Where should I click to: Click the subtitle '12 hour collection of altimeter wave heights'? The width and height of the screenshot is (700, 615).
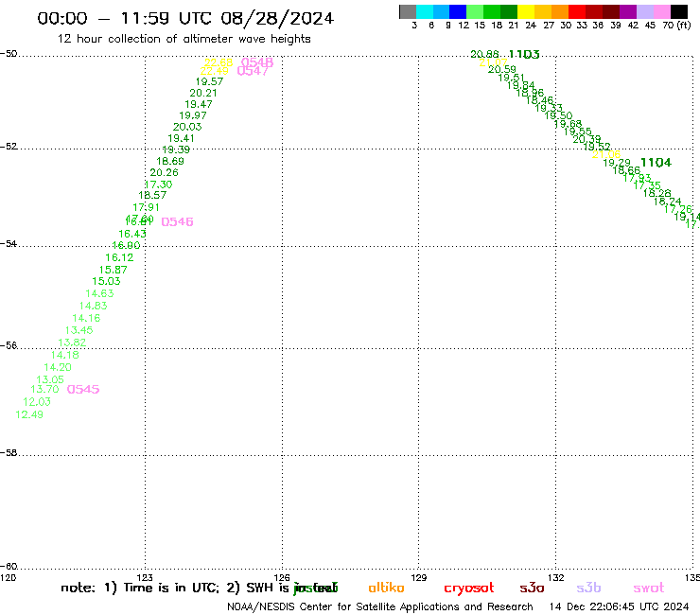coord(184,39)
